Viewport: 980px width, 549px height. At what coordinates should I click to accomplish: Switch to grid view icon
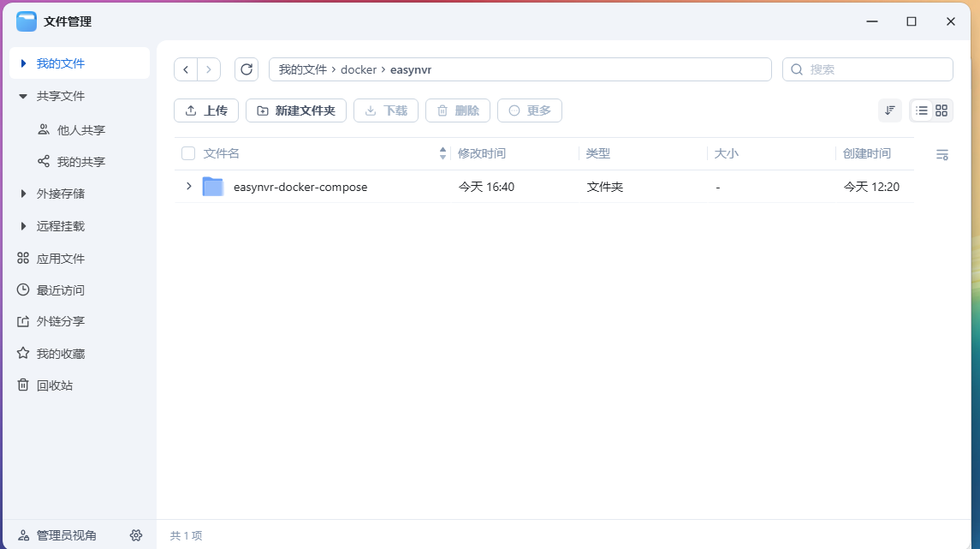coord(941,110)
